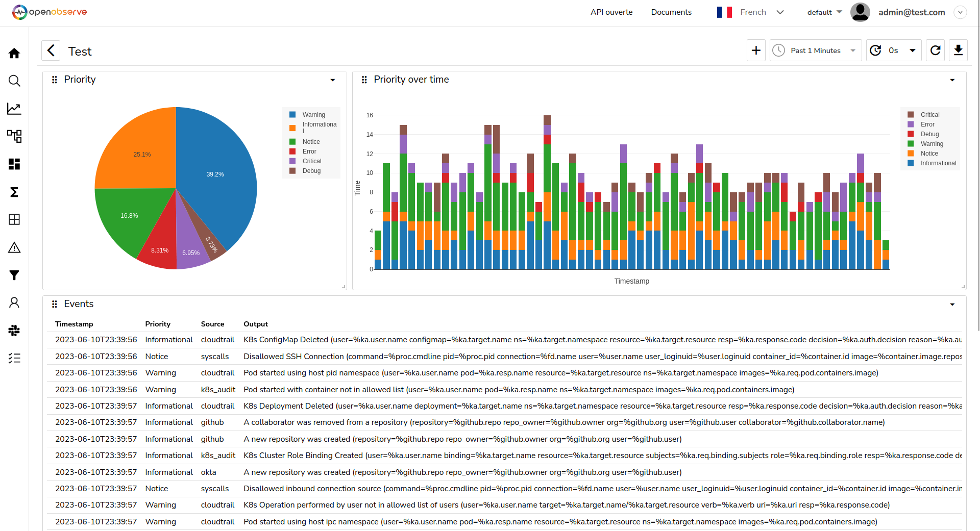Download the dashboard using the download icon
This screenshot has height=531, width=980.
point(958,50)
